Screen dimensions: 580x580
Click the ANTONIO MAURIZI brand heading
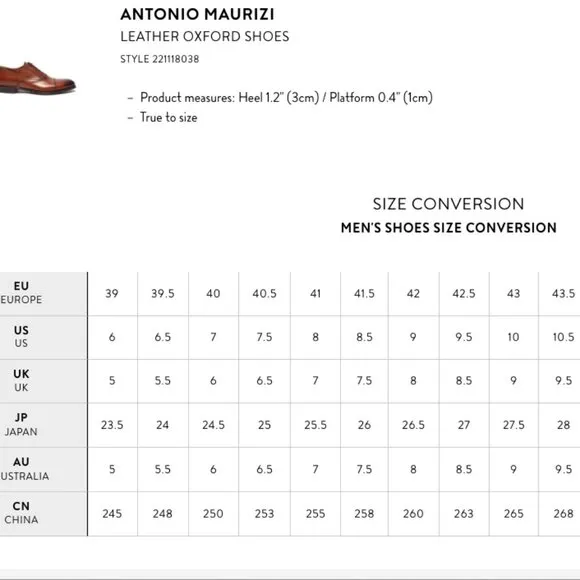(198, 14)
